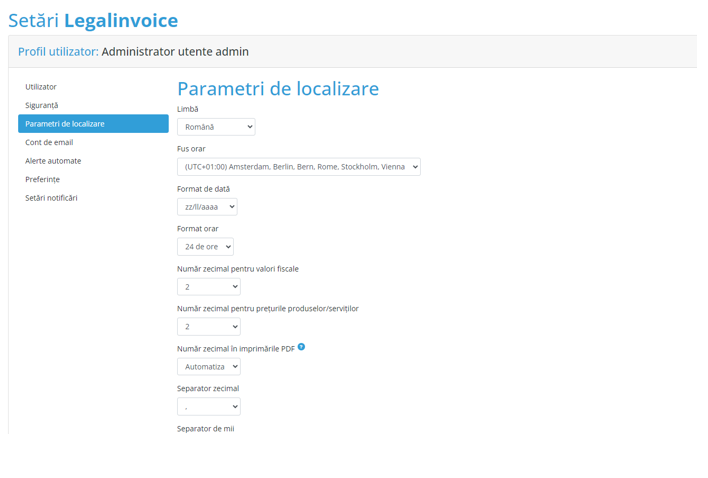Open decimal places dropdown for valori fiscale
This screenshot has width=708, height=478.
[x=208, y=287]
